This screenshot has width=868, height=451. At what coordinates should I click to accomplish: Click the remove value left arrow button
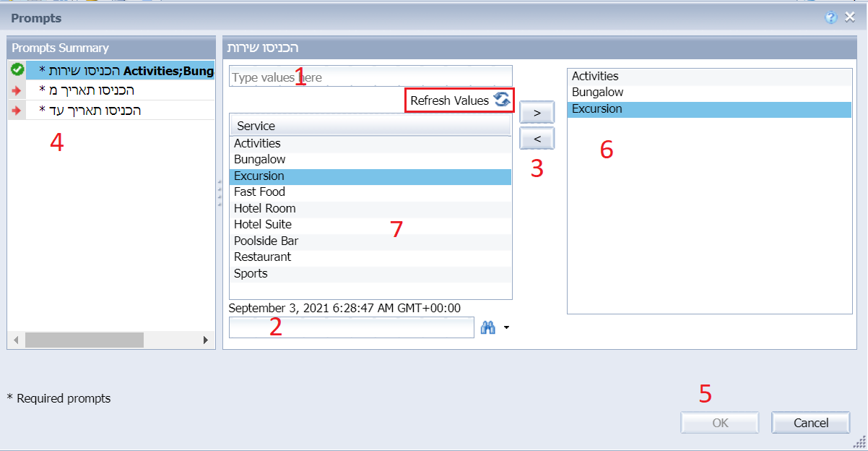(x=537, y=138)
